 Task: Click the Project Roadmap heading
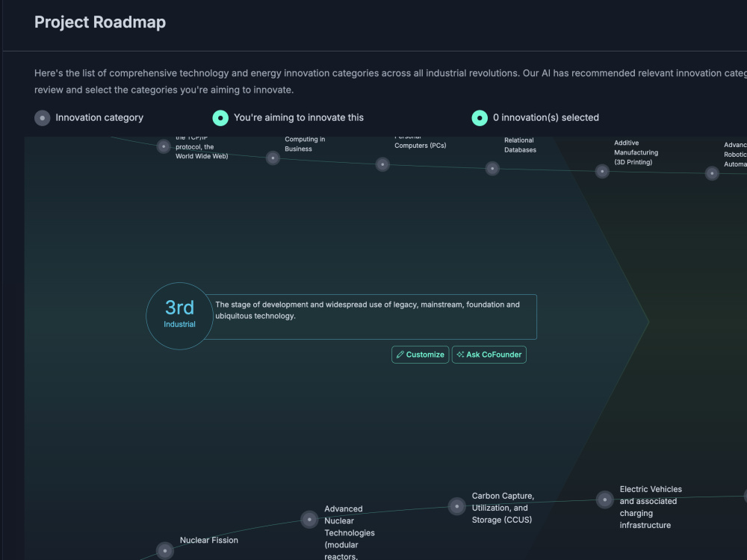pyautogui.click(x=100, y=22)
